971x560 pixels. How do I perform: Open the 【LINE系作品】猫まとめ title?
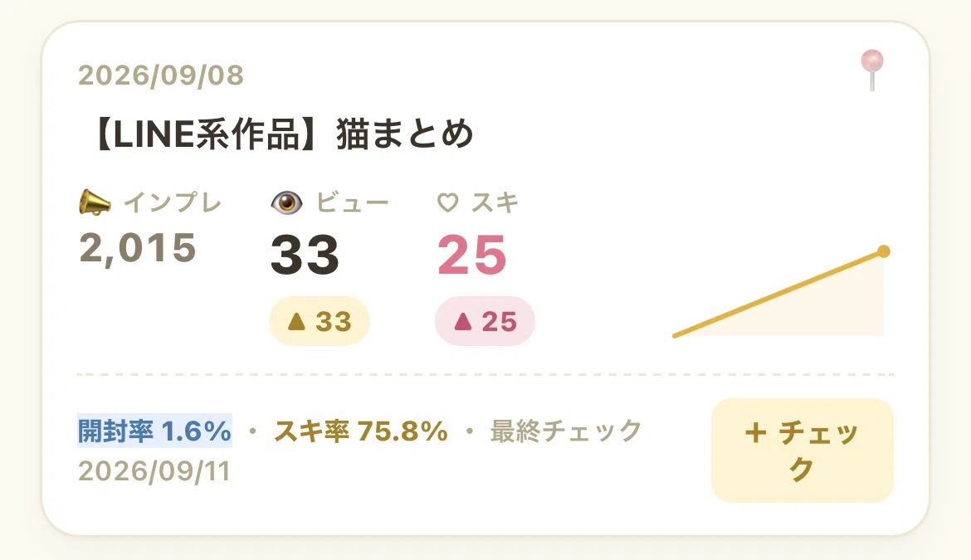tap(282, 134)
